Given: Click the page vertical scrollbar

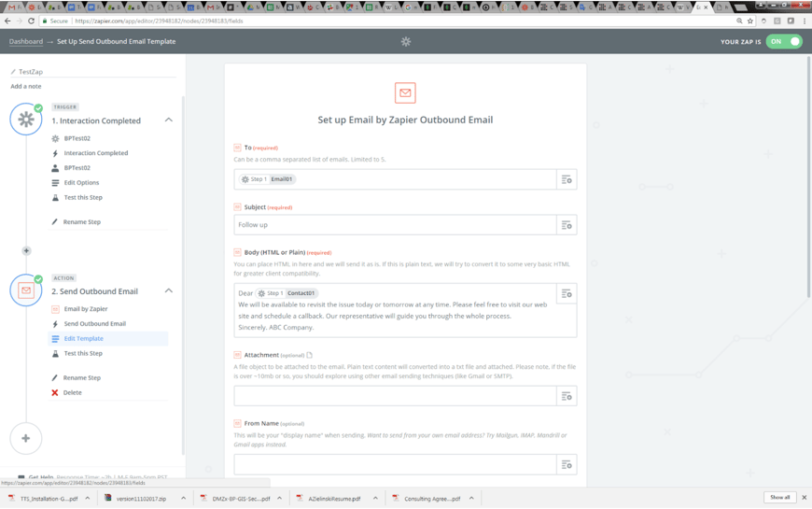Looking at the screenshot, I should click(809, 177).
